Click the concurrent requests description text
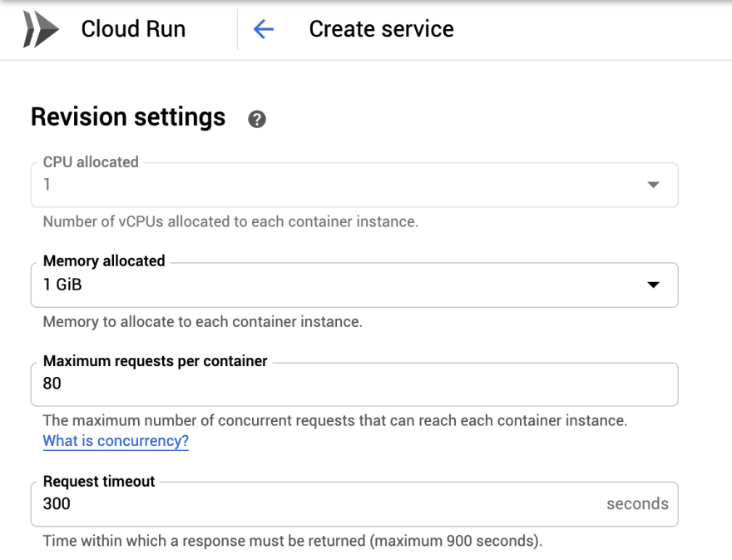The image size is (732, 560). pos(335,420)
